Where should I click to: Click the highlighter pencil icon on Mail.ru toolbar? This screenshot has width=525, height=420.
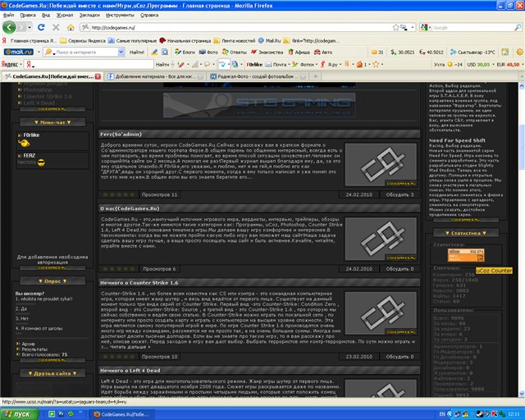coord(154,52)
